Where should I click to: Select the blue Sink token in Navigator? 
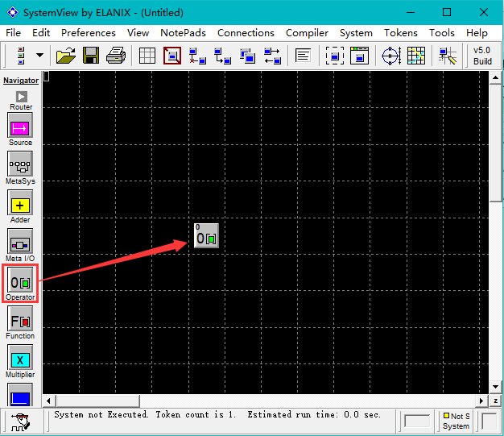click(x=20, y=395)
